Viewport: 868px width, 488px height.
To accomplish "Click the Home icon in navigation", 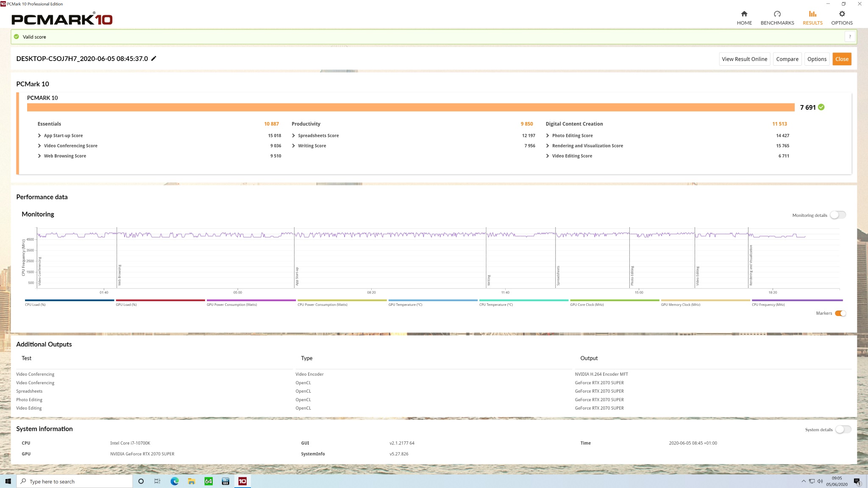I will [x=744, y=14].
